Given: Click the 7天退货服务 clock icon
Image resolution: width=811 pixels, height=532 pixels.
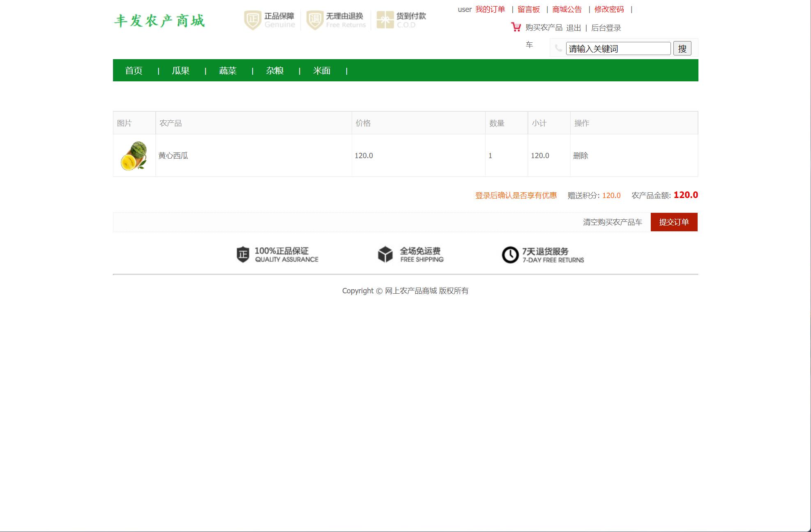Looking at the screenshot, I should (x=510, y=255).
